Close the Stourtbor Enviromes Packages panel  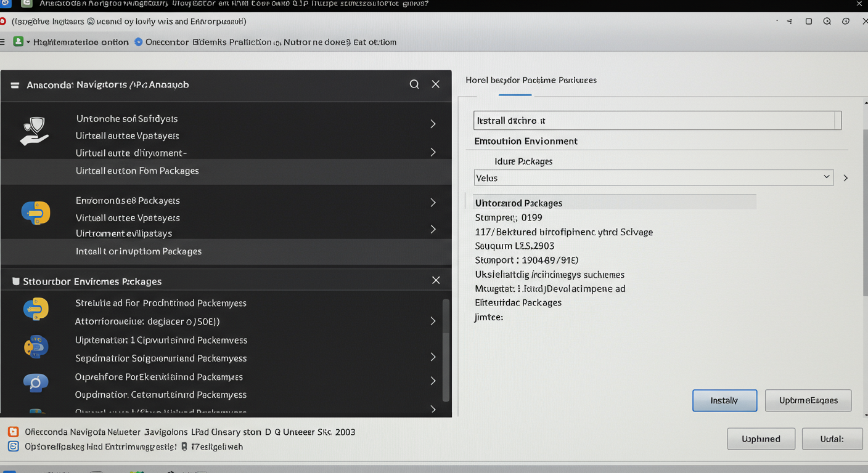point(436,280)
